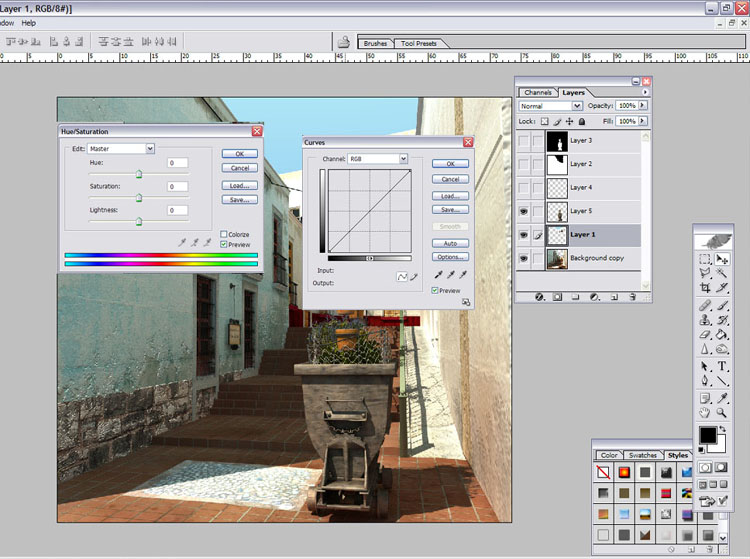Select the Type tool
This screenshot has width=750, height=559.
pos(721,367)
